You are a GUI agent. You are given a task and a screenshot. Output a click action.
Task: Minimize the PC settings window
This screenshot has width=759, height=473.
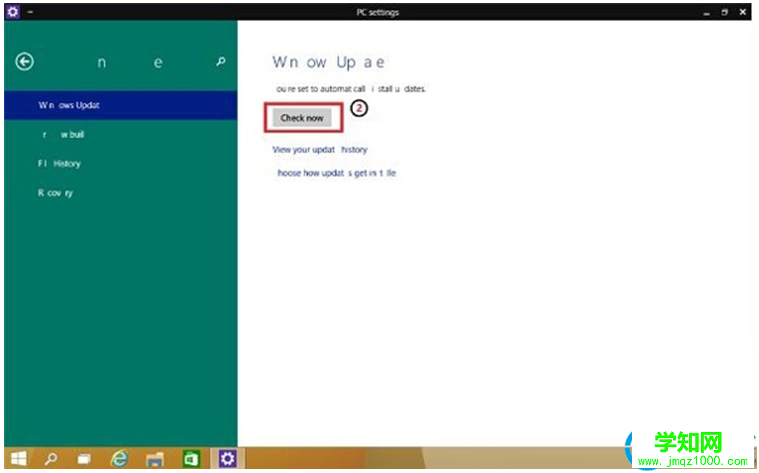coord(707,13)
